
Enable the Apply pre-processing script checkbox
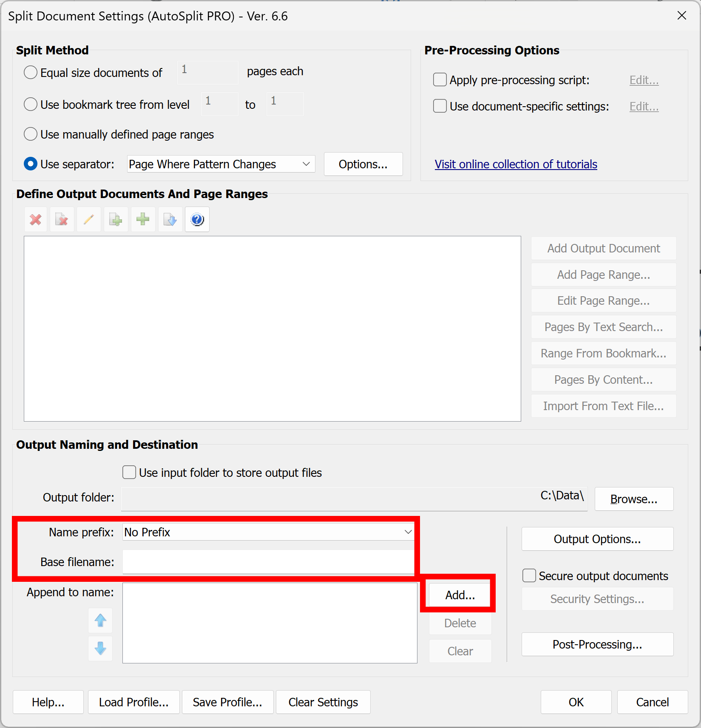pyautogui.click(x=440, y=79)
